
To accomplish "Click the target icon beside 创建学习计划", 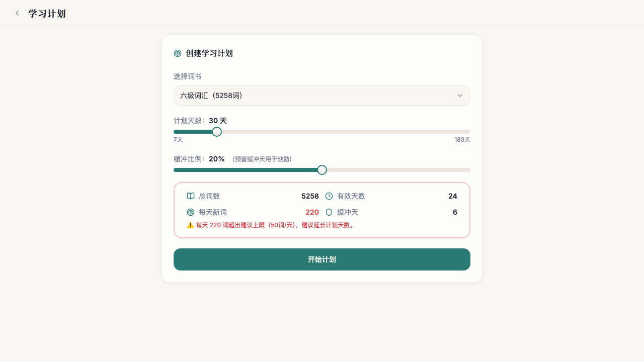I will pyautogui.click(x=177, y=53).
